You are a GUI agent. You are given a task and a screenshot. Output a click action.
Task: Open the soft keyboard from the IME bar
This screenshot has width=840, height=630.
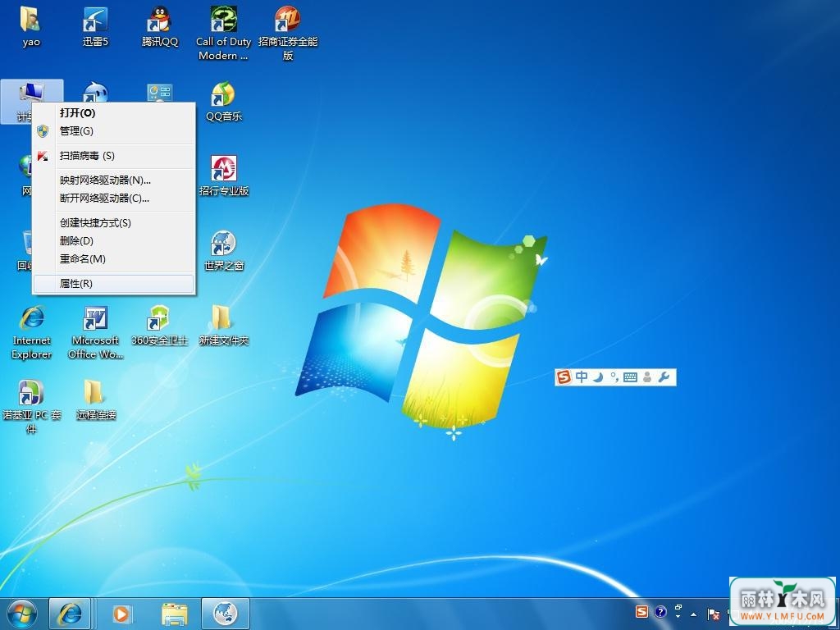coord(631,377)
